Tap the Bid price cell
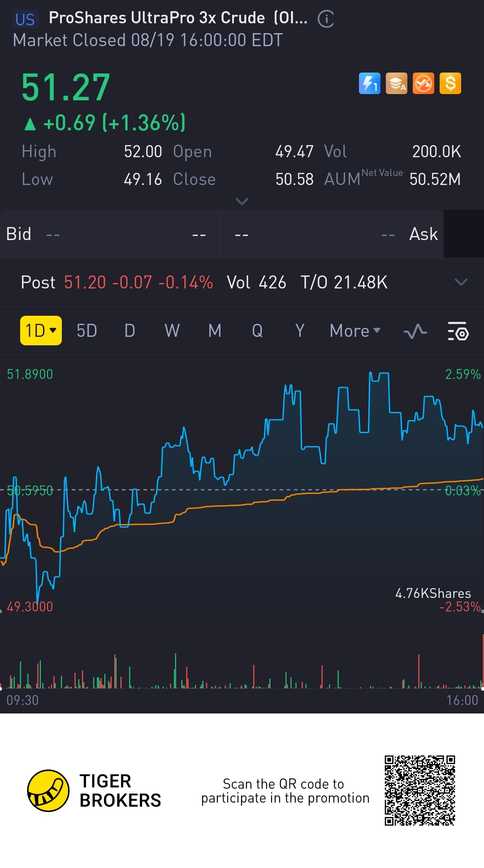484x868 pixels. tap(110, 234)
